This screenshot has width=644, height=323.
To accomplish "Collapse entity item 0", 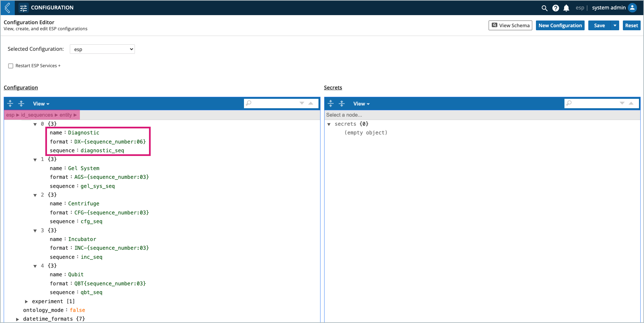I will coord(35,124).
